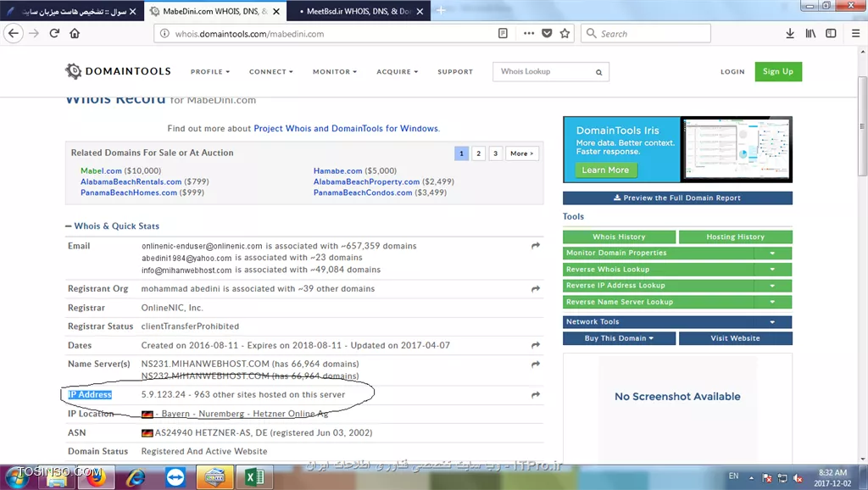The height and width of the screenshot is (490, 868).
Task: Switch to the MabeDini.com WHOIS tab
Action: pyautogui.click(x=215, y=11)
